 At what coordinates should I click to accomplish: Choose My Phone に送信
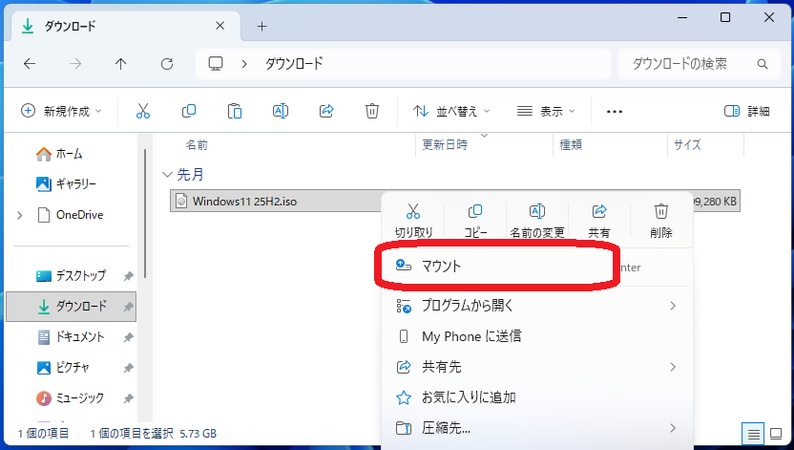(537, 336)
